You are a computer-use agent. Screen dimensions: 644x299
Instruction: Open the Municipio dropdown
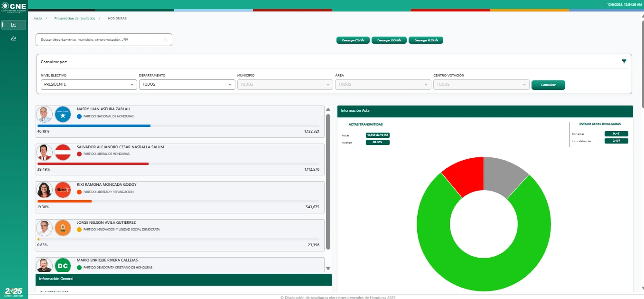point(285,84)
